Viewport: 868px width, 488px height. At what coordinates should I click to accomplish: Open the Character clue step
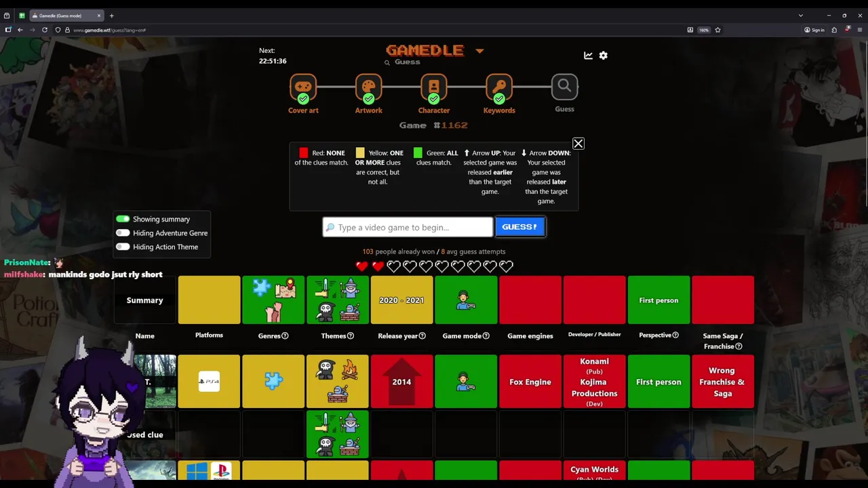click(x=434, y=94)
